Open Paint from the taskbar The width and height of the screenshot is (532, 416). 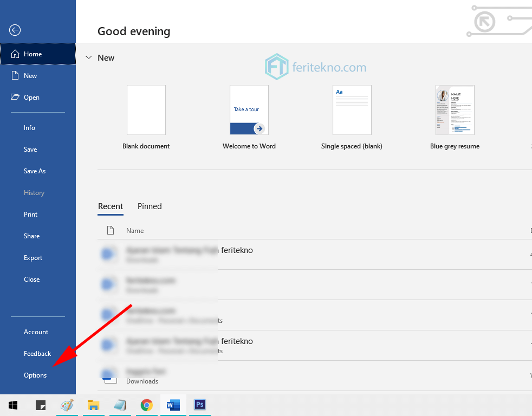[x=67, y=405]
